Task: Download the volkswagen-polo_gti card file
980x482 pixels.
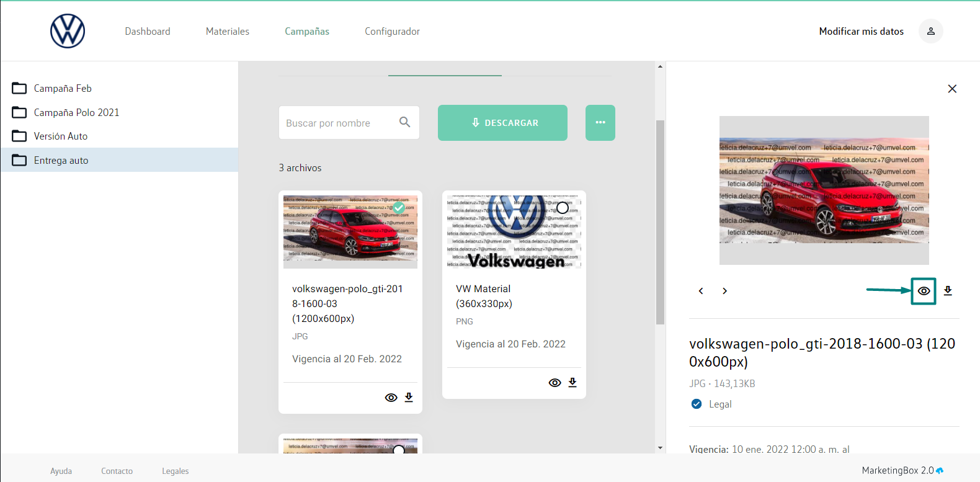Action: [409, 397]
